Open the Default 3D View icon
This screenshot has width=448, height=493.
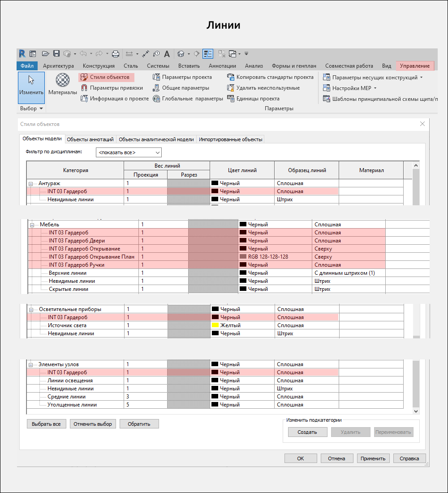tap(181, 54)
